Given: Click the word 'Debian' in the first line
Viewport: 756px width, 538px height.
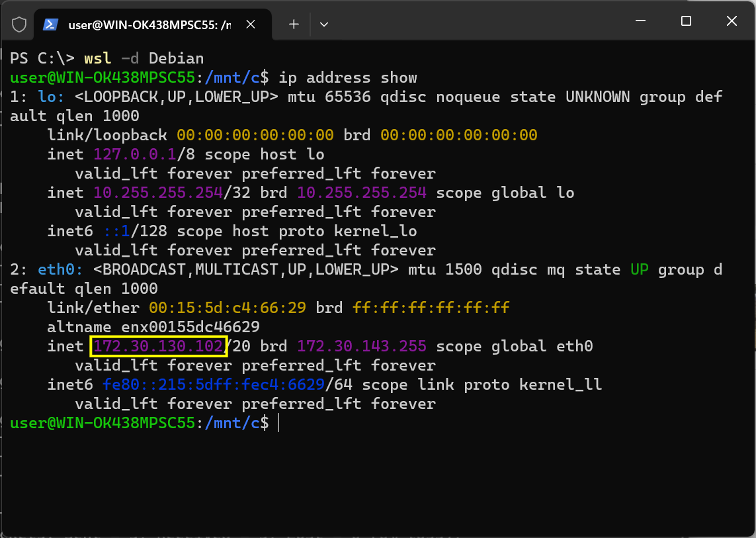Looking at the screenshot, I should (177, 58).
